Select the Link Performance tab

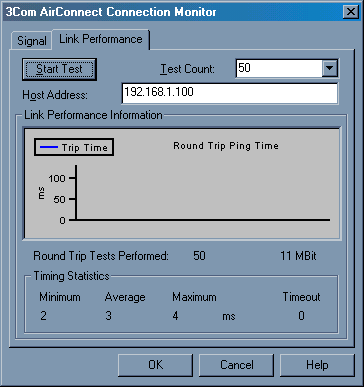point(101,39)
